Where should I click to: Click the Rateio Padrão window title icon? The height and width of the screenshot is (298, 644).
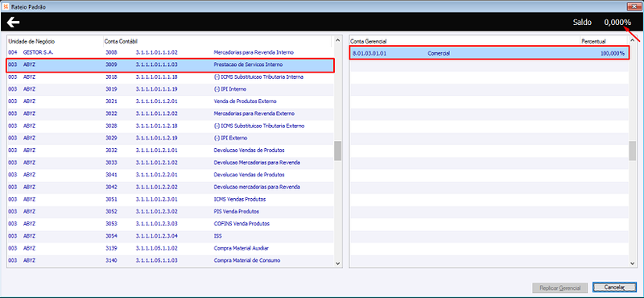pyautogui.click(x=6, y=6)
